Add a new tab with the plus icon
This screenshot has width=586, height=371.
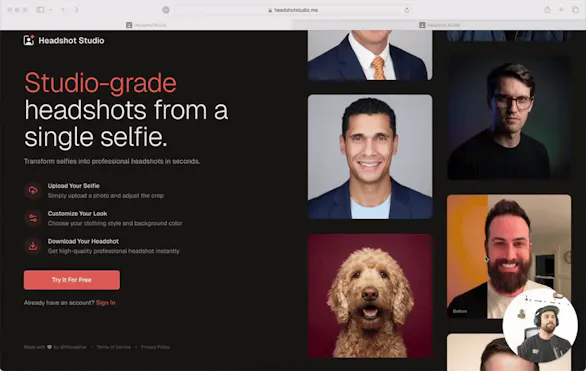point(561,10)
